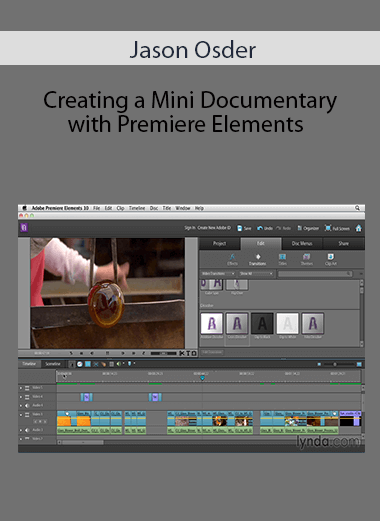Screen dimensions: 380x521
Task: Select the Cross Dissolve transition thumbnail
Action: [x=237, y=323]
